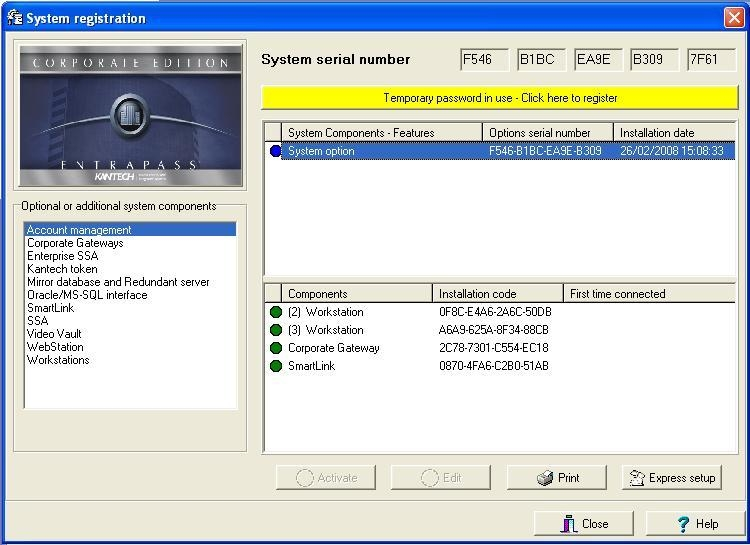Select the SmartLink row in Components table

click(x=500, y=366)
